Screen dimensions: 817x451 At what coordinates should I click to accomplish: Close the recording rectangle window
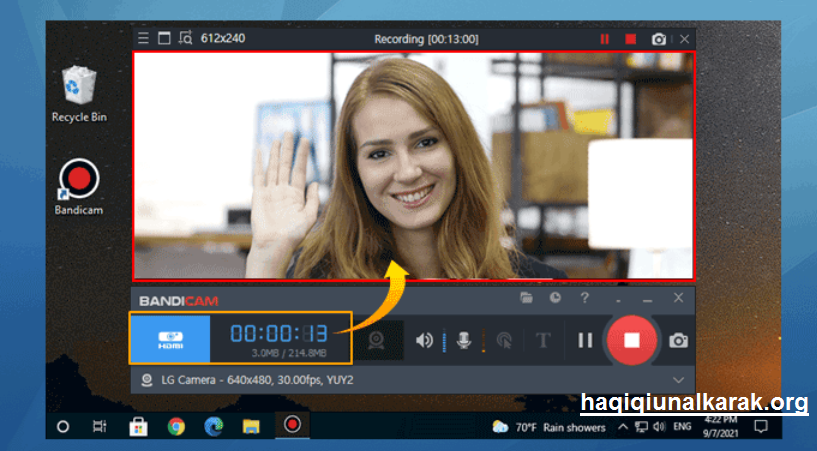685,39
